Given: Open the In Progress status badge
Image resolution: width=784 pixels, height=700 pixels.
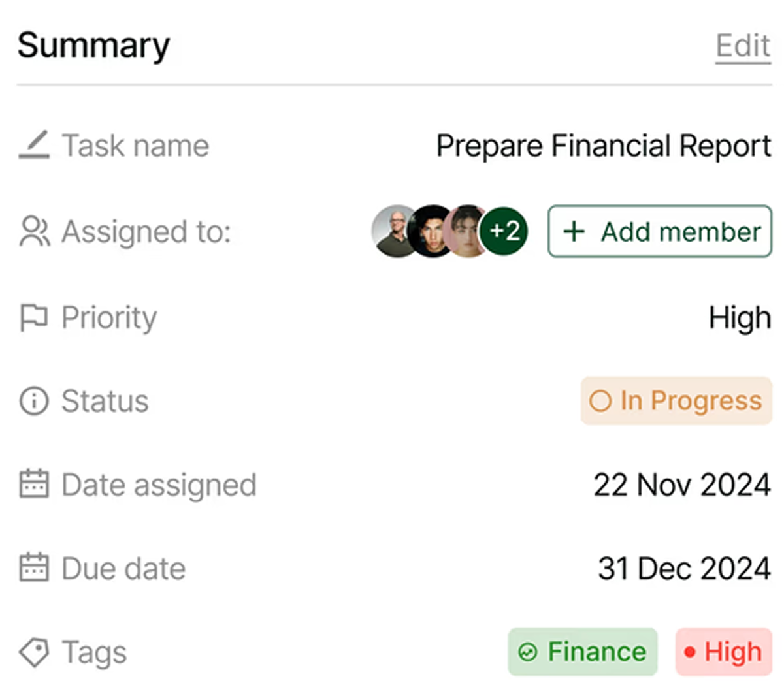Looking at the screenshot, I should [x=676, y=401].
